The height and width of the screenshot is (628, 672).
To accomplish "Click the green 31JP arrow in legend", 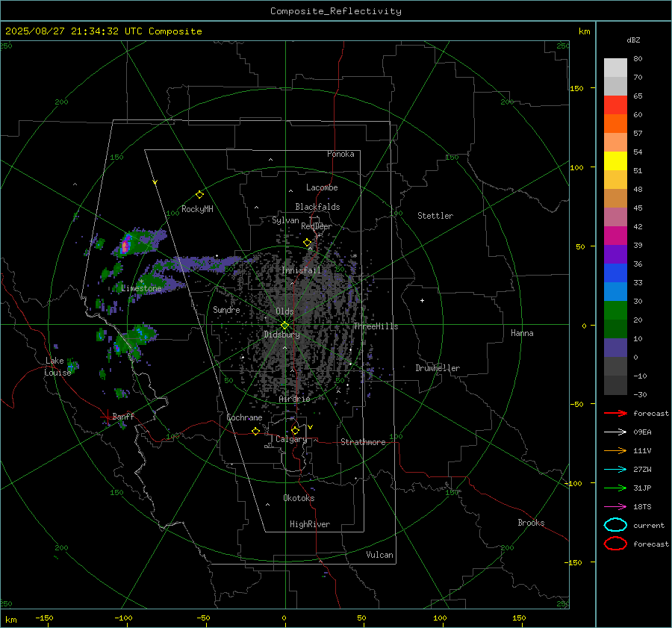I will (615, 488).
